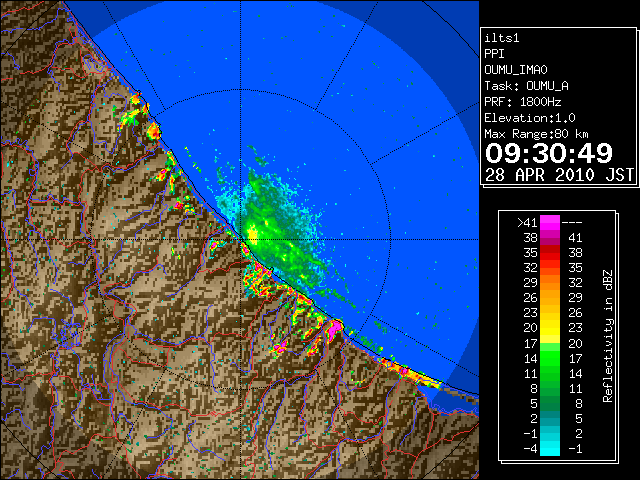
Task: Select the 'Elevation:1.0' text
Action: coord(530,118)
